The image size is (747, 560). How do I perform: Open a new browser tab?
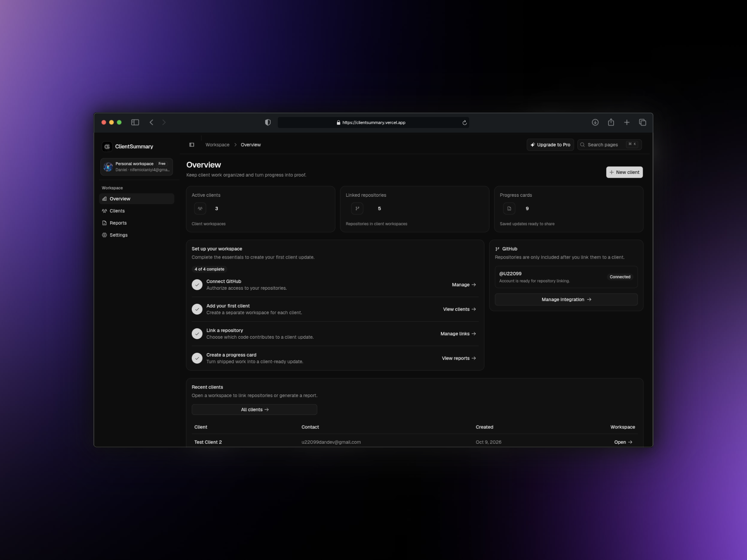point(627,122)
